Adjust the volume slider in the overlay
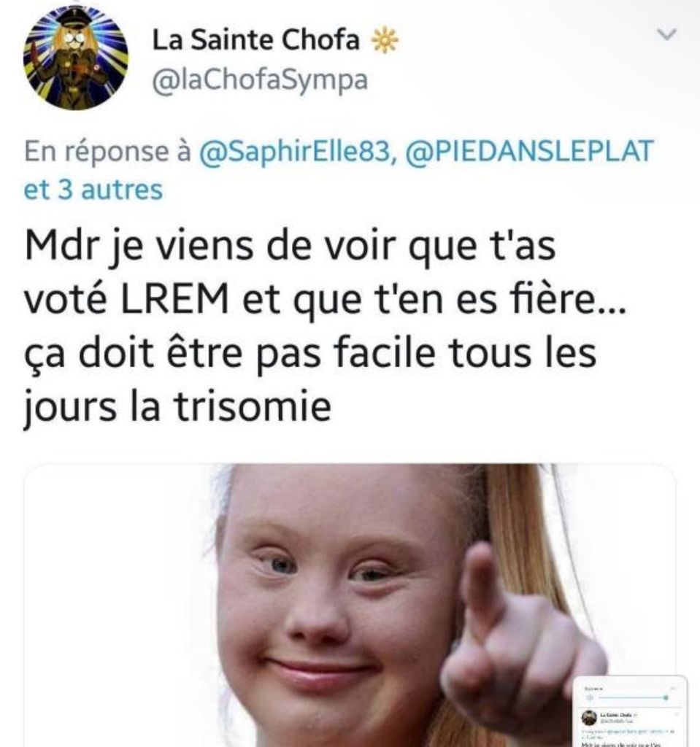Image resolution: width=700 pixels, height=747 pixels. coord(634,697)
